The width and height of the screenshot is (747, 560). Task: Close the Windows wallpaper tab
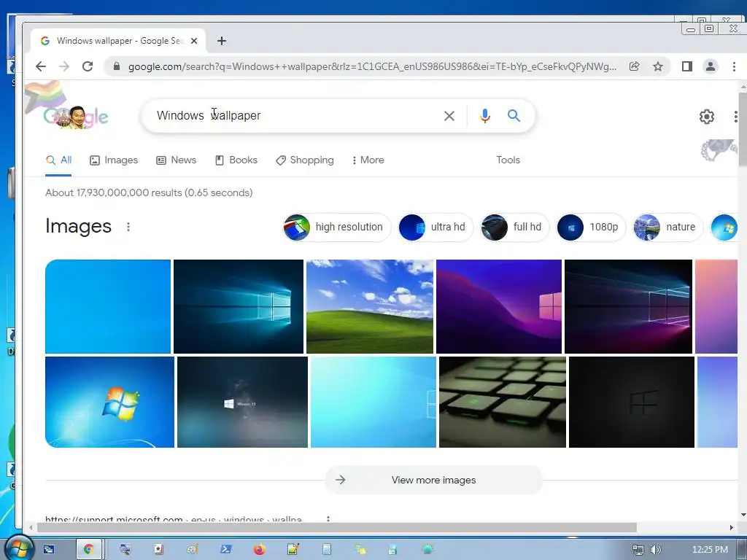[194, 41]
